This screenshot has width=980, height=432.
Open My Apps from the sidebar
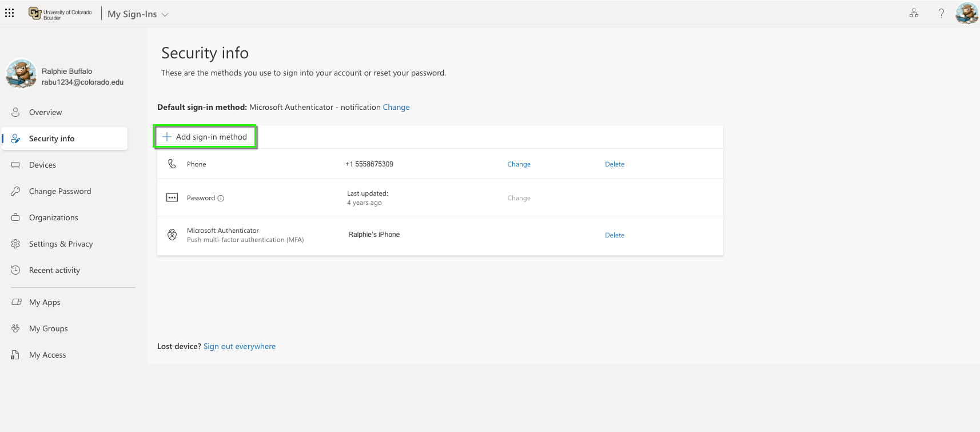pos(45,302)
